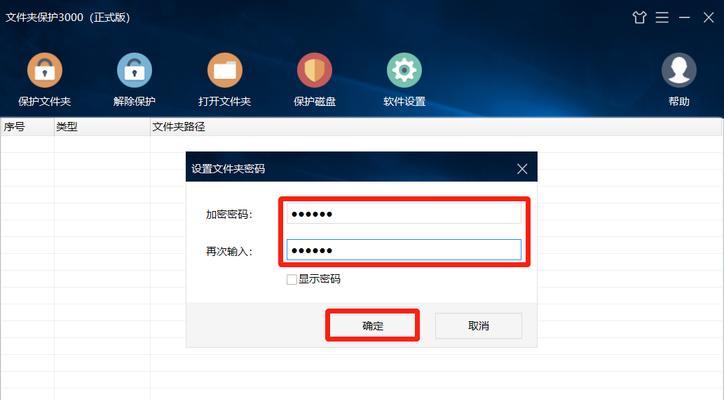Screen dimensions: 724x400
Task: Enable the 显示密码 checkbox
Action: pos(291,279)
